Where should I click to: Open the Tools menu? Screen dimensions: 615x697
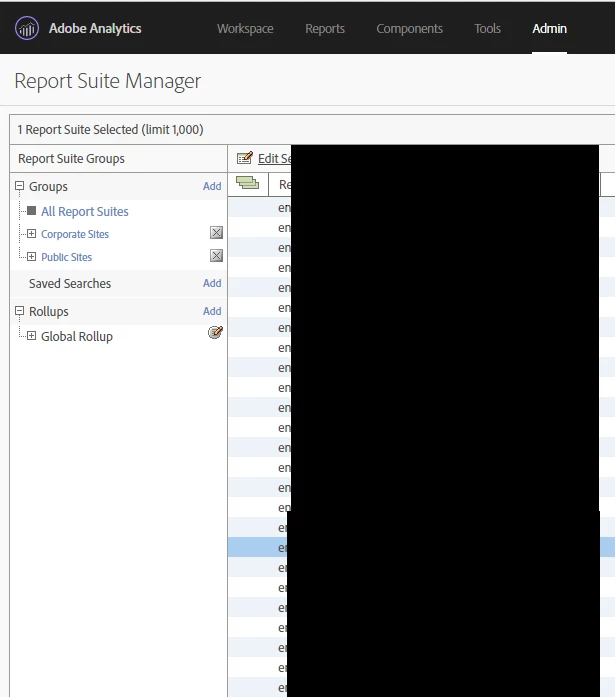point(487,28)
